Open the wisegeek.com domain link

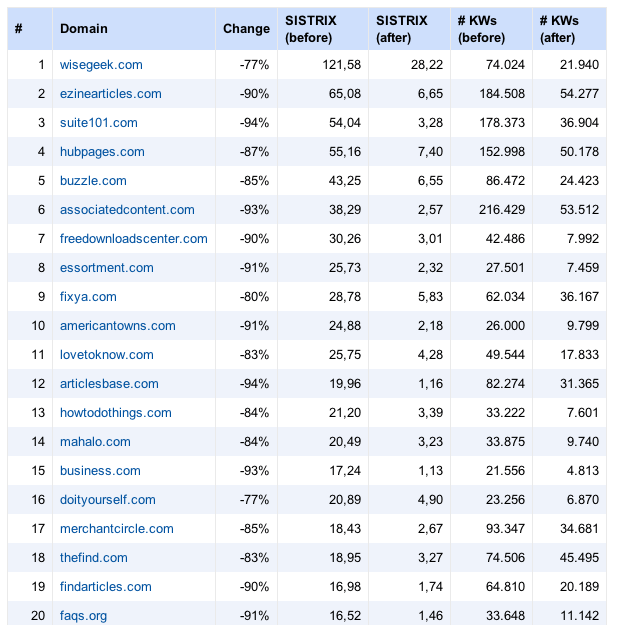[x=101, y=65]
